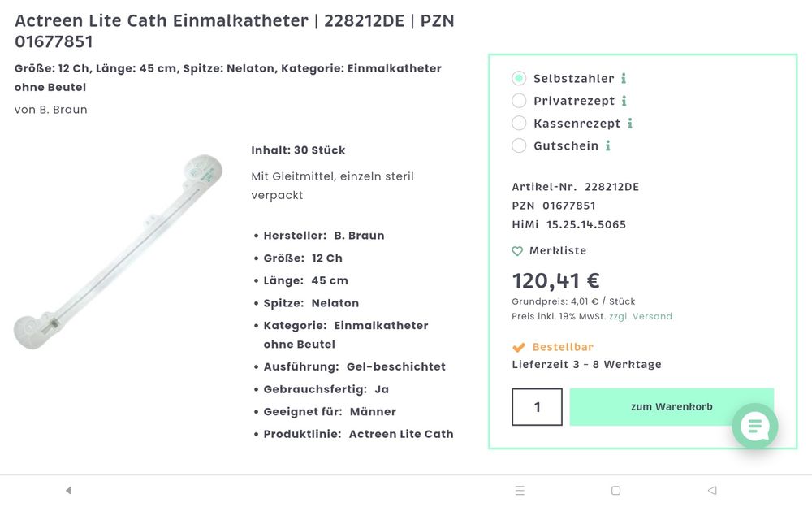Choose the Kassenrezept radio option

click(519, 123)
